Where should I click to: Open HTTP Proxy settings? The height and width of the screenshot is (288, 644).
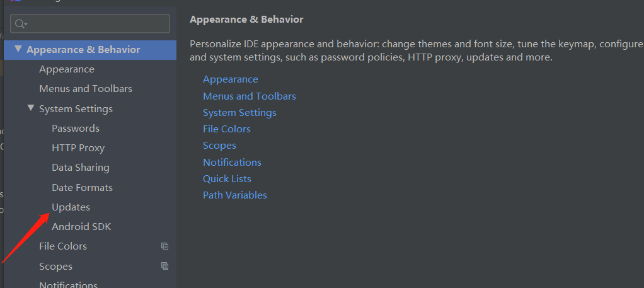tap(78, 148)
